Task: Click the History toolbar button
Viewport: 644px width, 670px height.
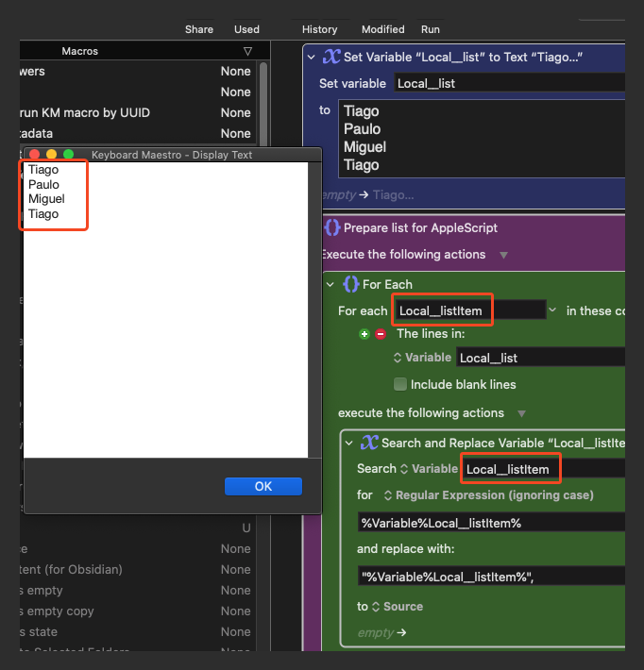Action: (x=319, y=29)
